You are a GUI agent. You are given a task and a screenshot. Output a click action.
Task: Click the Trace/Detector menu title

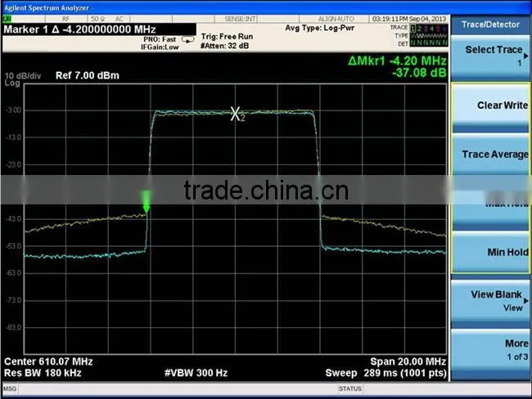click(x=490, y=25)
